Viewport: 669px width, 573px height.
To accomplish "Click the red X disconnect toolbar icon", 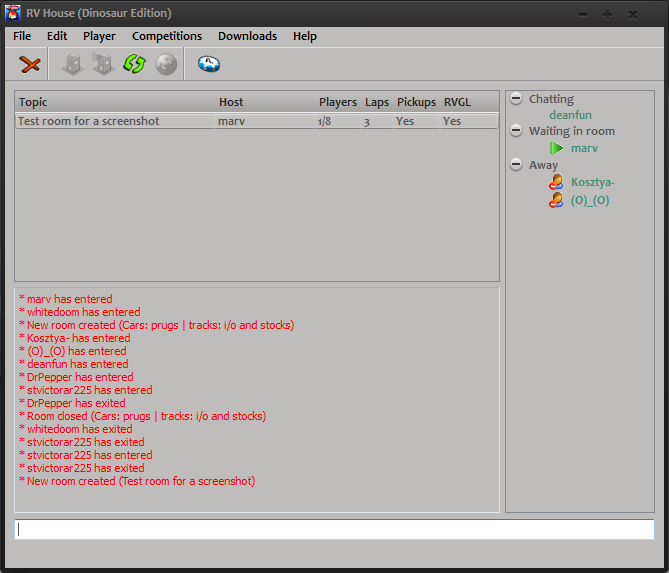I will click(31, 65).
